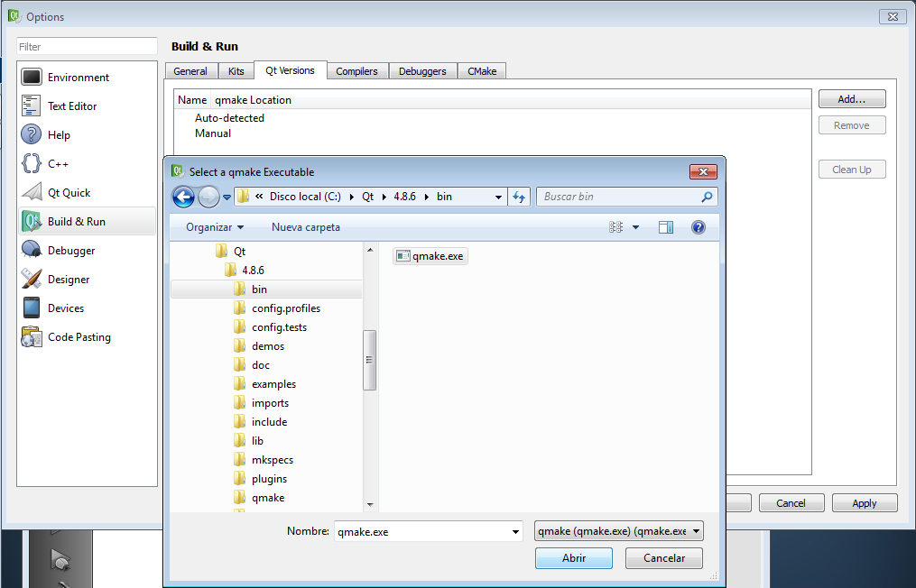The image size is (916, 588).
Task: Switch to the Qt Versions tab
Action: pos(291,70)
